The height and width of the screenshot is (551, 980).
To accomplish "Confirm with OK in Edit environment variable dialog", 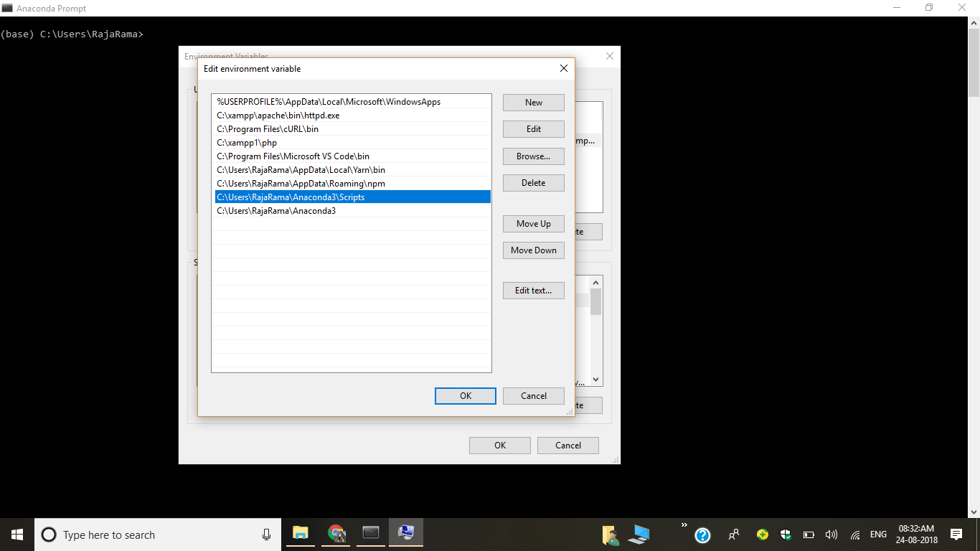I will coord(466,396).
